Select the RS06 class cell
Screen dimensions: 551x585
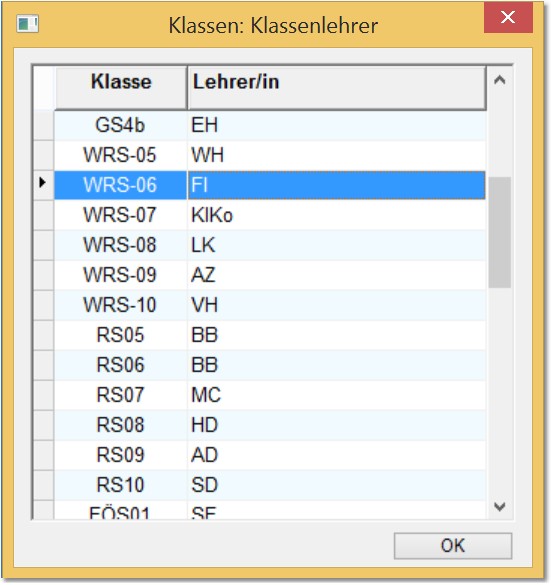(x=120, y=365)
